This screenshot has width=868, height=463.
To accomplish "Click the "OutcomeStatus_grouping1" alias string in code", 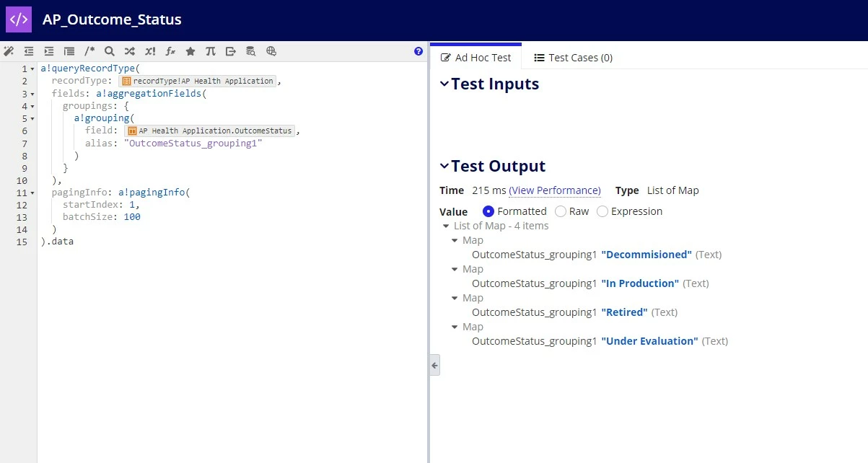I will tap(193, 144).
